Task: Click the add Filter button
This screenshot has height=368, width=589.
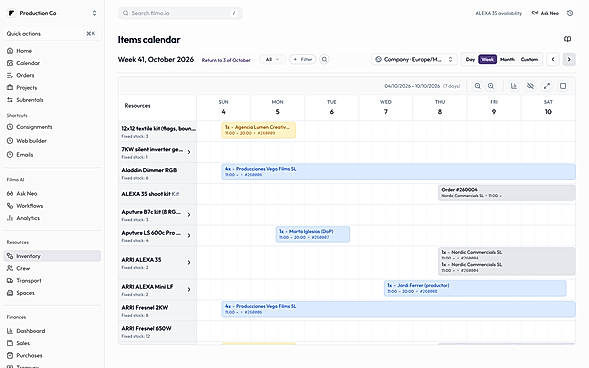Action: click(x=302, y=59)
